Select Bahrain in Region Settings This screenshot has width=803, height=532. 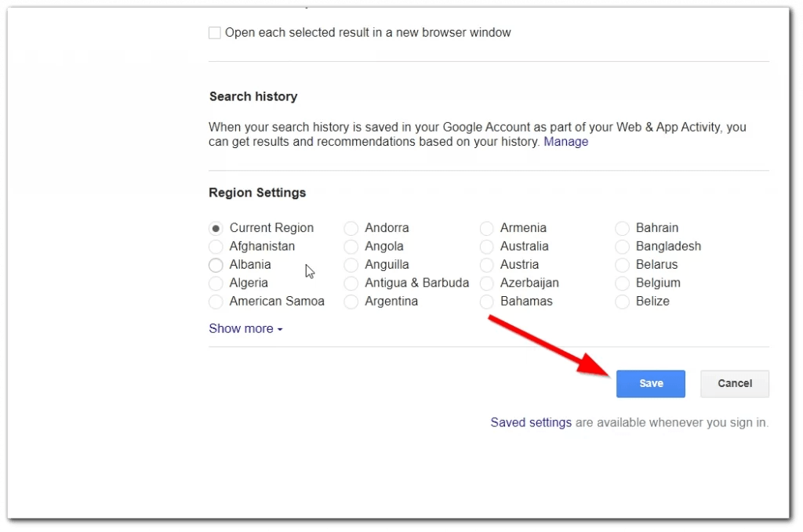pos(622,227)
